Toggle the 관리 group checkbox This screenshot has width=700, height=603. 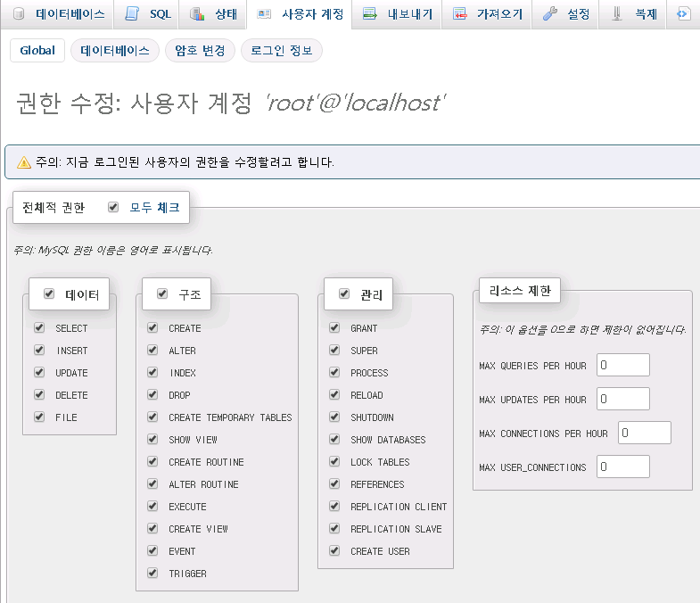coord(343,293)
